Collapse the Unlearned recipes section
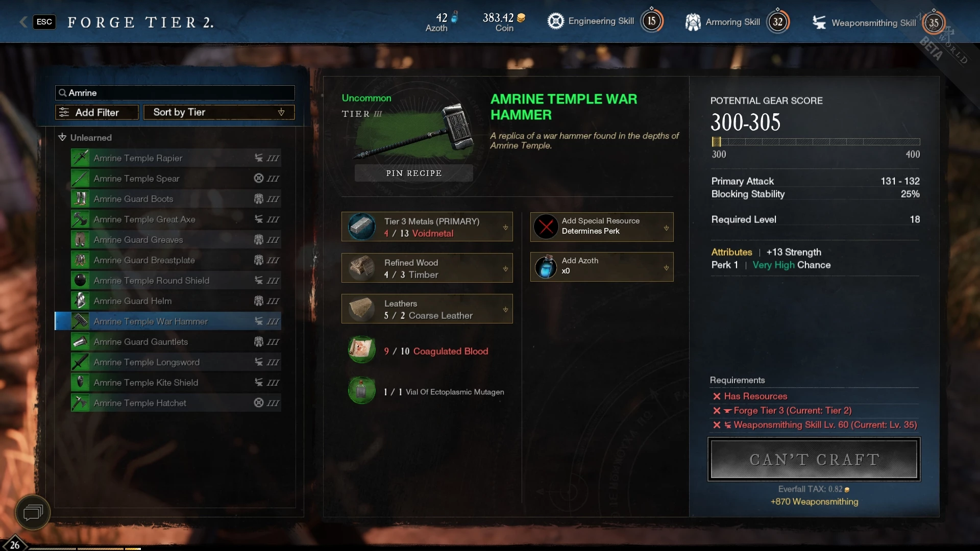The image size is (980, 551). [62, 137]
